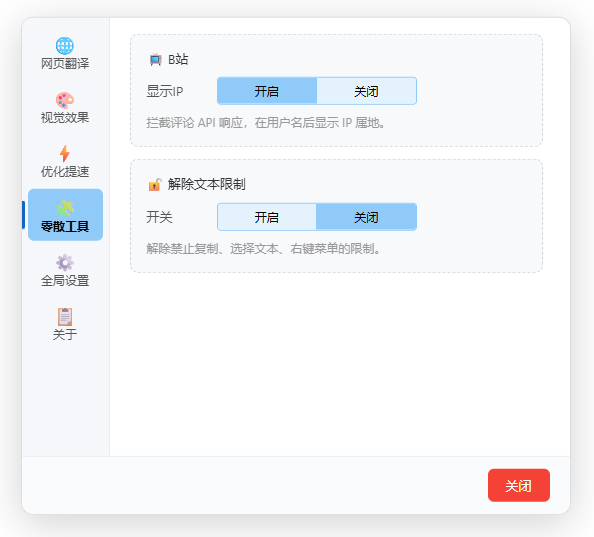Click the unlocked padlock icon beside 解除文本限制
Viewport: 594px width, 537px height.
pos(155,184)
